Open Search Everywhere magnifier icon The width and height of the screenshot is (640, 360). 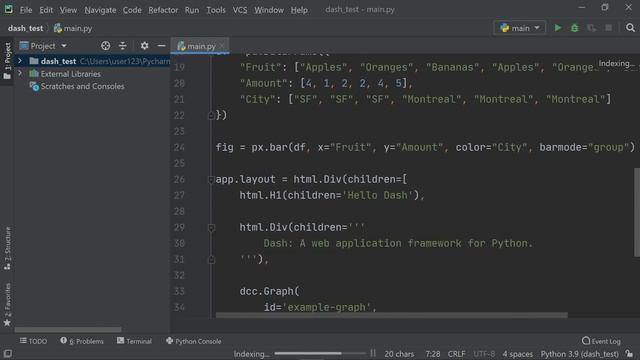point(630,28)
